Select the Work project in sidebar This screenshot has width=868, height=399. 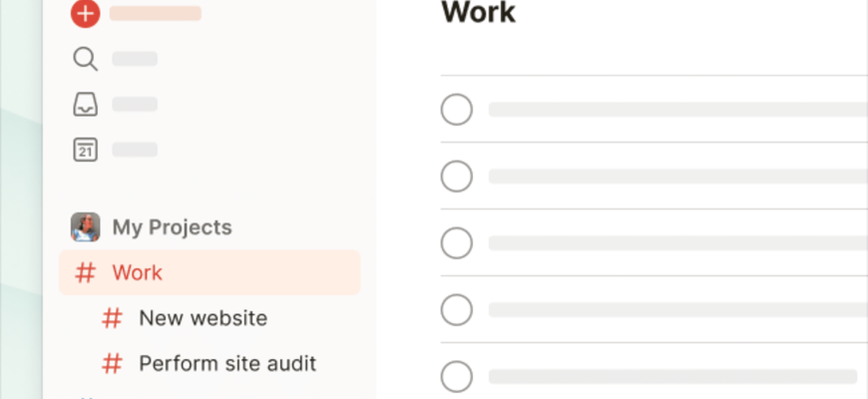(x=138, y=272)
